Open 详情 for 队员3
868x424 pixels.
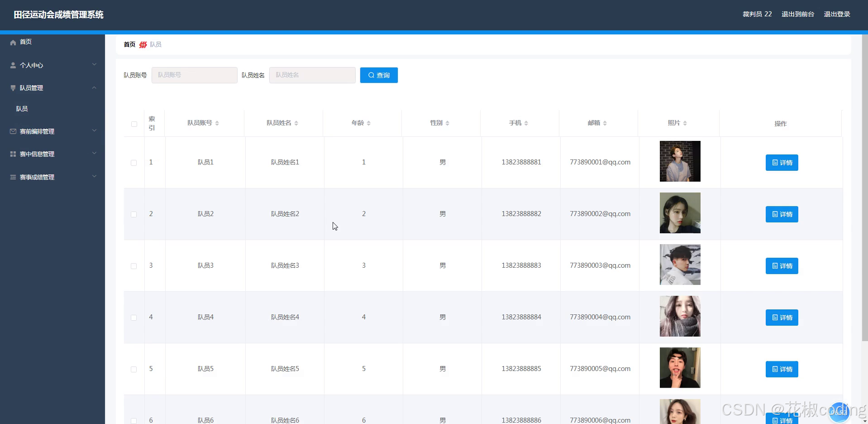[782, 266]
